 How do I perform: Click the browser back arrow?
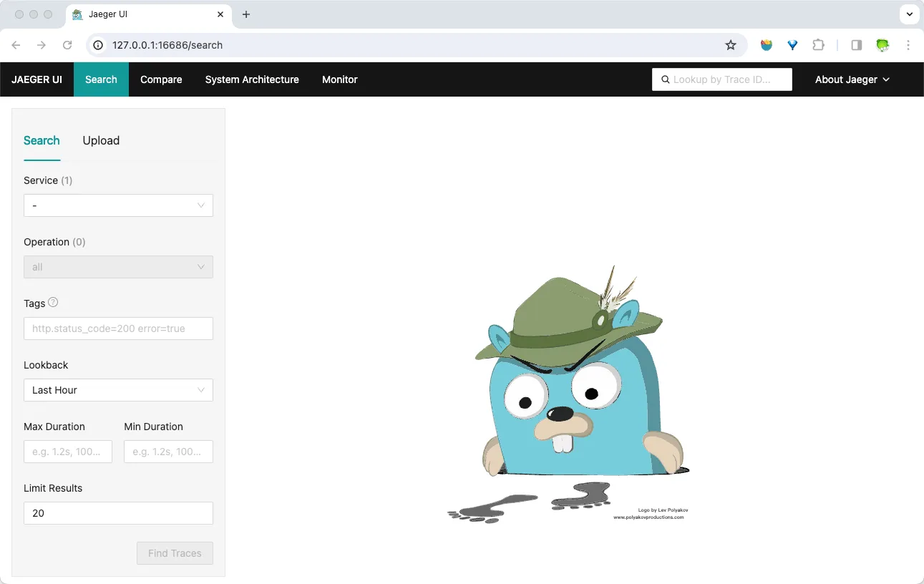tap(16, 45)
